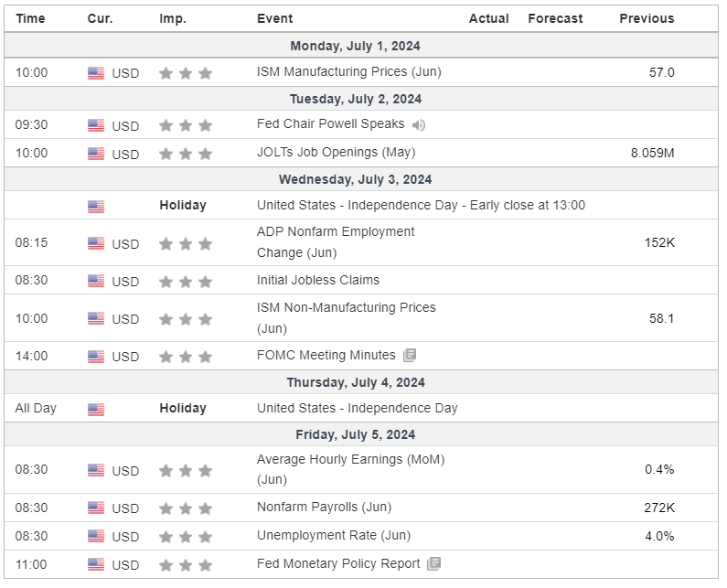The width and height of the screenshot is (727, 588).
Task: Click the Actual column header
Action: [488, 18]
